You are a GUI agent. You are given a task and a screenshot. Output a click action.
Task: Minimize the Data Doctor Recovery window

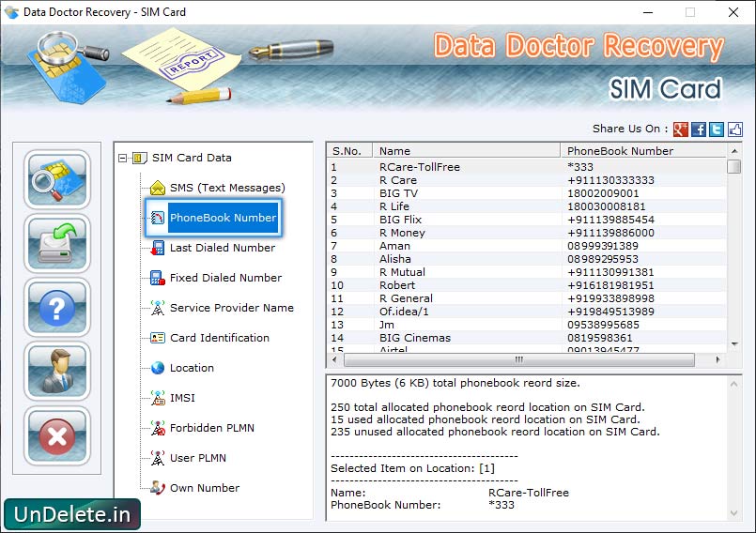[x=648, y=12]
